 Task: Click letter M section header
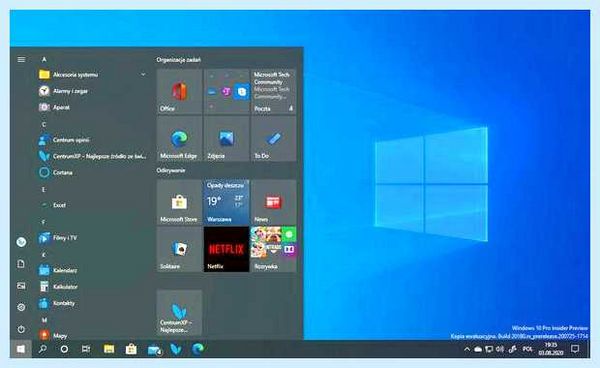[x=44, y=320]
